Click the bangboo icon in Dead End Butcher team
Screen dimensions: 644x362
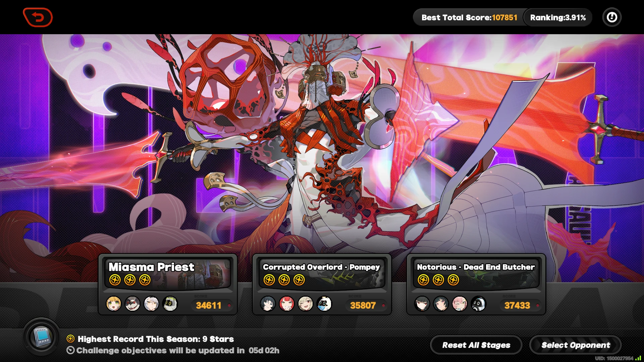pos(479,304)
